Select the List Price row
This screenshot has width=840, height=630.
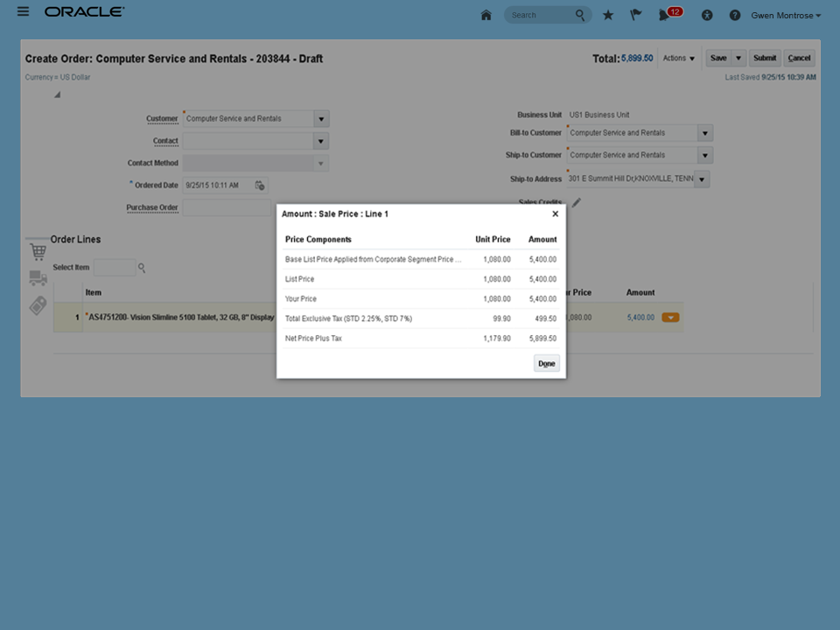coord(421,279)
